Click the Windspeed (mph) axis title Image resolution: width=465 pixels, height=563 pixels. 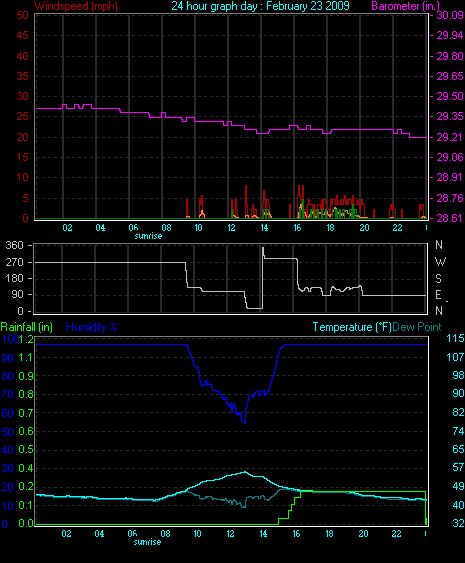[76, 6]
